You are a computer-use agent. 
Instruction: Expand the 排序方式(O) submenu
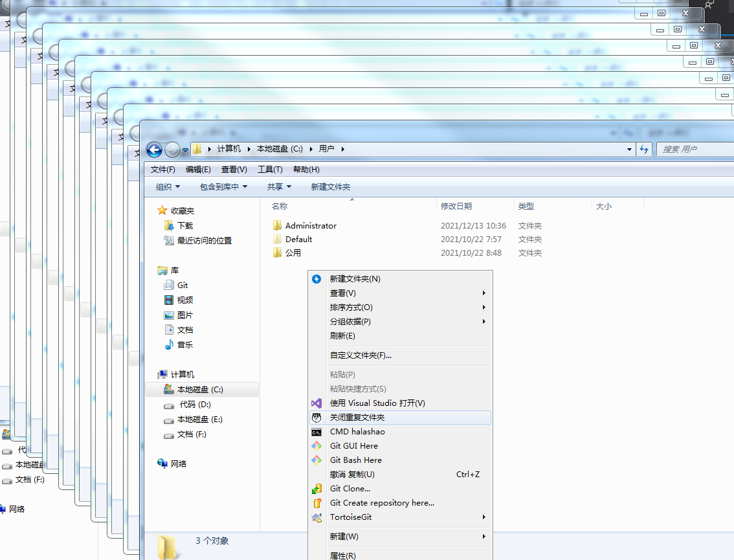[400, 308]
